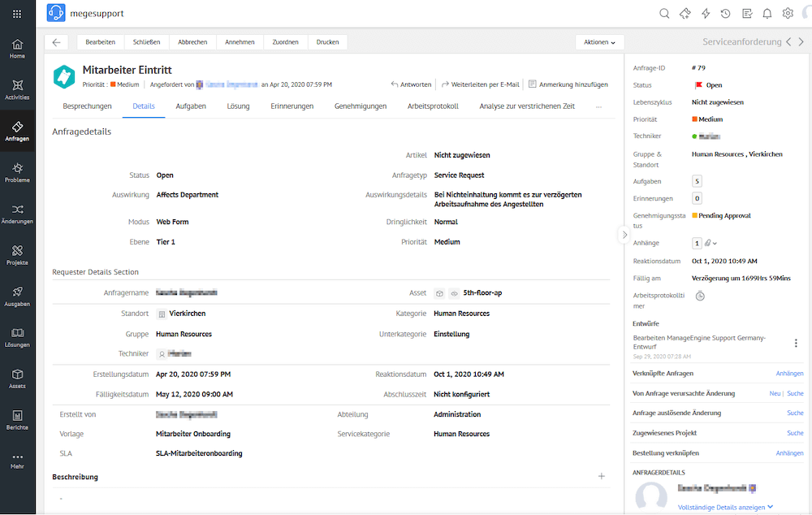Click Antworten to reply
812x515 pixels.
click(x=411, y=84)
